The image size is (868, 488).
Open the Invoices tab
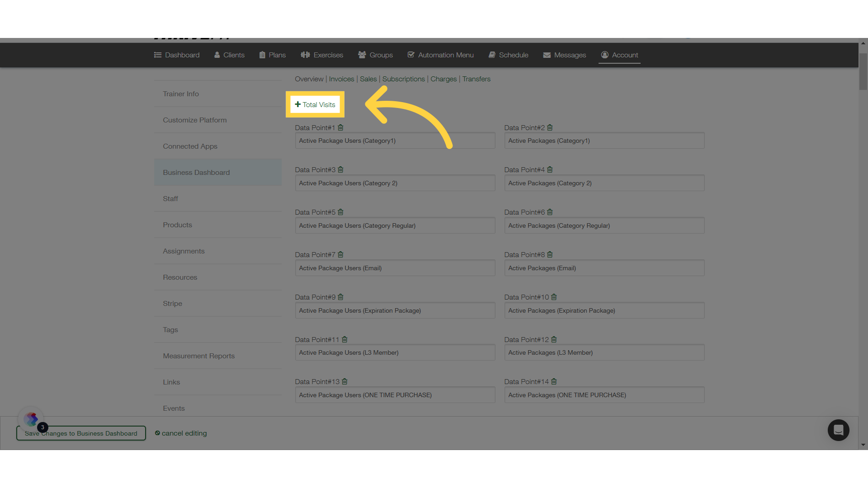coord(341,79)
